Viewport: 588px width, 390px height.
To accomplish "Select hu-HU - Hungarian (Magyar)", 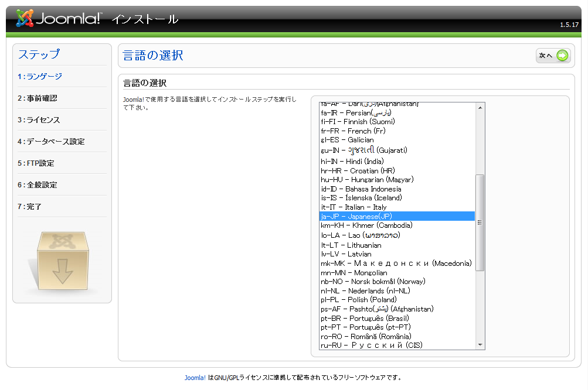I will (397, 180).
